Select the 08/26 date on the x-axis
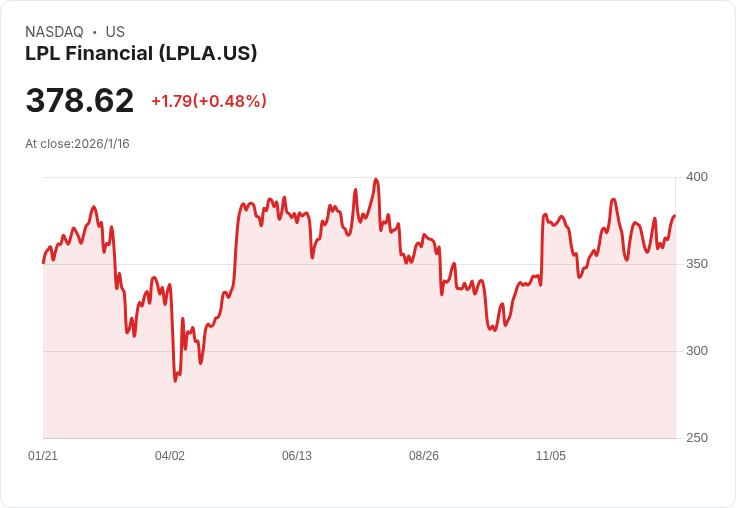The width and height of the screenshot is (736, 508). click(424, 456)
